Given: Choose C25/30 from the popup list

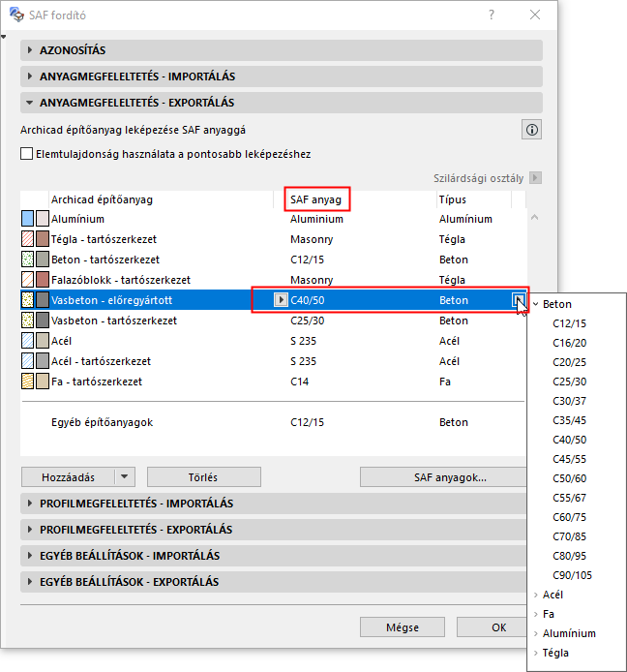Looking at the screenshot, I should pyautogui.click(x=569, y=382).
